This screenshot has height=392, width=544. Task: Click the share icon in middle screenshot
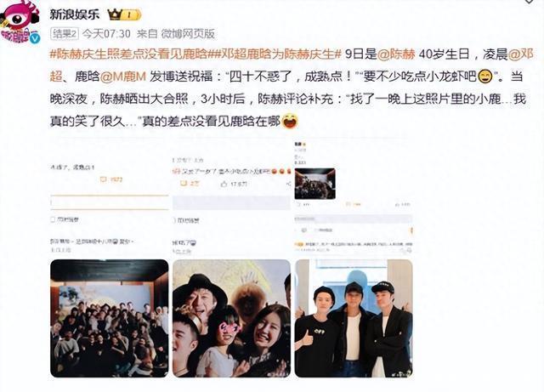point(288,184)
